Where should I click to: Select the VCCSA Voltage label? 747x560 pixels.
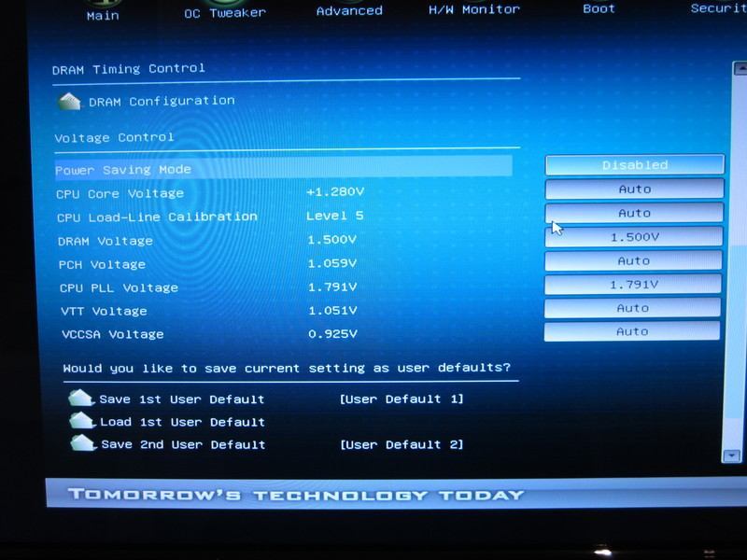pyautogui.click(x=112, y=334)
